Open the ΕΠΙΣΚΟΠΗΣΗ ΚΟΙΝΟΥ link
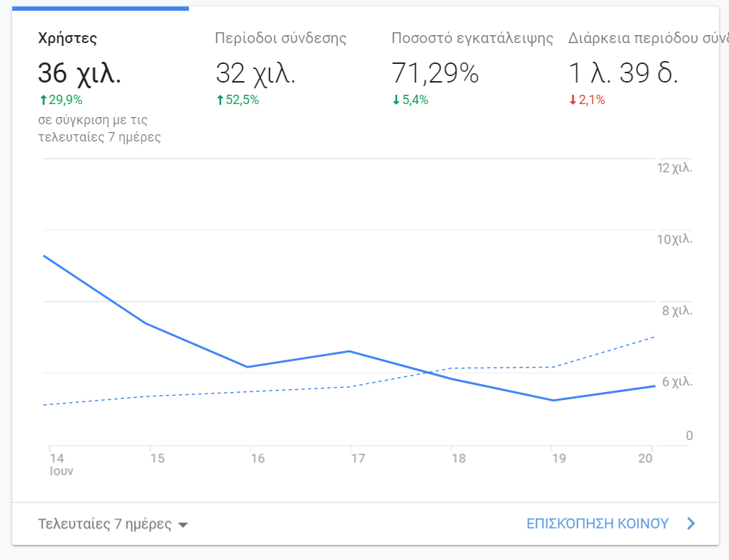The image size is (729, 560). 598,523
